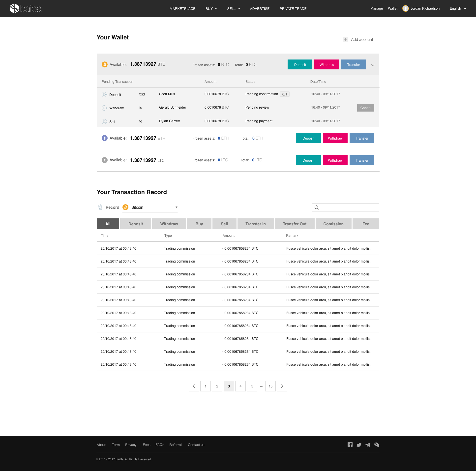The width and height of the screenshot is (476, 471).
Task: Expand the BUY menu
Action: (x=211, y=9)
